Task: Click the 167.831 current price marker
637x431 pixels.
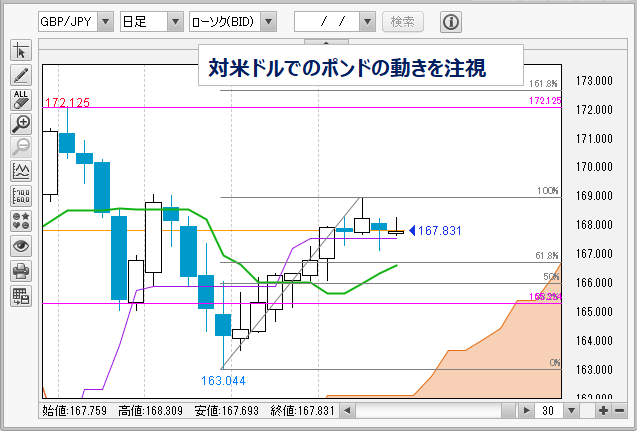Action: tap(435, 231)
